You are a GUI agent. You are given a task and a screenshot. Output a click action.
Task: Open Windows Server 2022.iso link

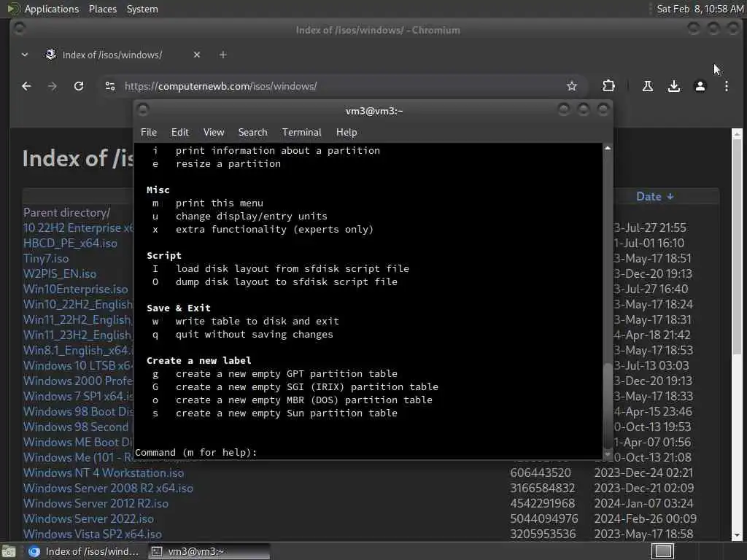(88, 518)
